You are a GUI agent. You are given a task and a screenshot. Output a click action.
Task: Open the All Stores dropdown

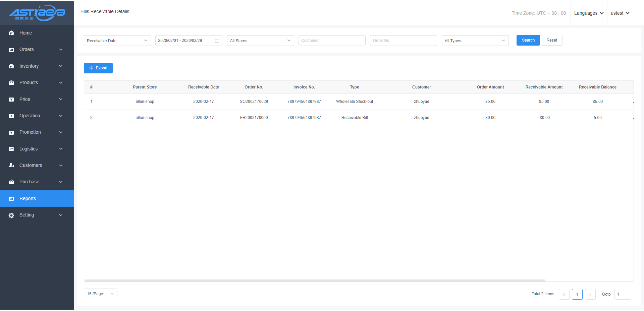click(x=260, y=41)
